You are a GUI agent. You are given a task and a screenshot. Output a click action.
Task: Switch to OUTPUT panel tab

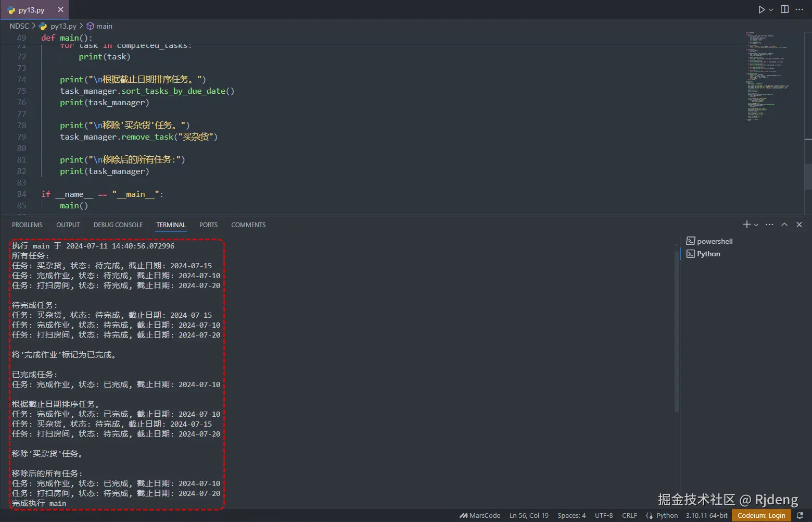pos(68,225)
